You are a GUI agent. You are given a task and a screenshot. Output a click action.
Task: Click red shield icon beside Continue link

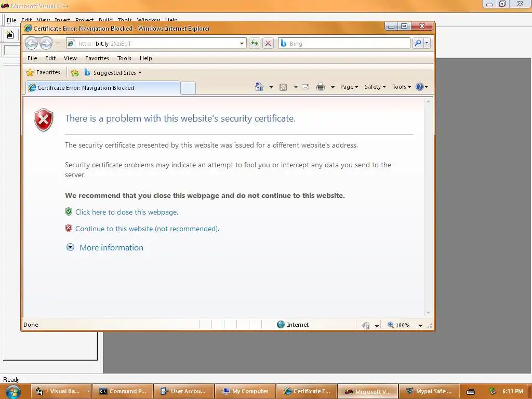click(69, 229)
